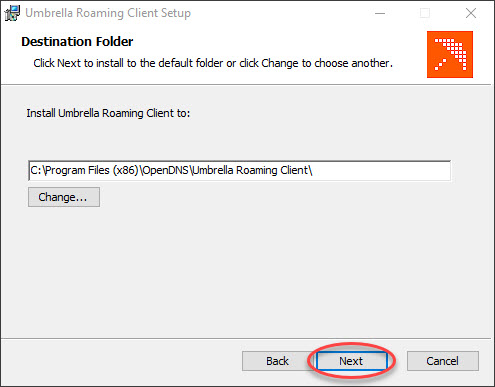Click the "Umbrella Roaming Client Setup" title text
The image size is (495, 387).
(108, 13)
